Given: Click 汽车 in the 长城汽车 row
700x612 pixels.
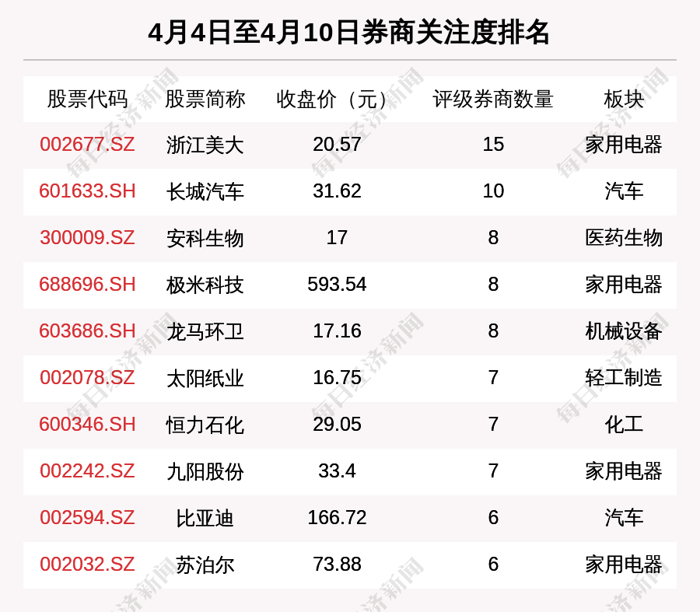Looking at the screenshot, I should (624, 192).
